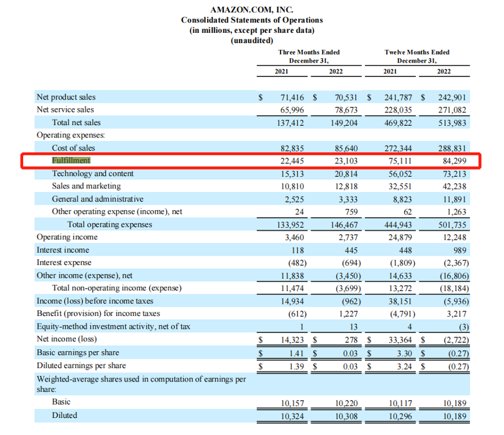504x435 pixels.
Task: Click the Total net sales value 513,983
Action: [x=452, y=123]
